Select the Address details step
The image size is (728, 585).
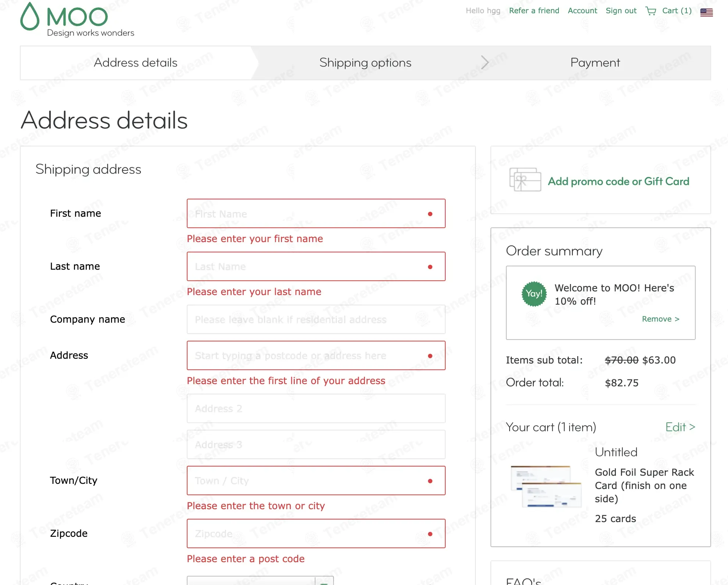(x=136, y=63)
